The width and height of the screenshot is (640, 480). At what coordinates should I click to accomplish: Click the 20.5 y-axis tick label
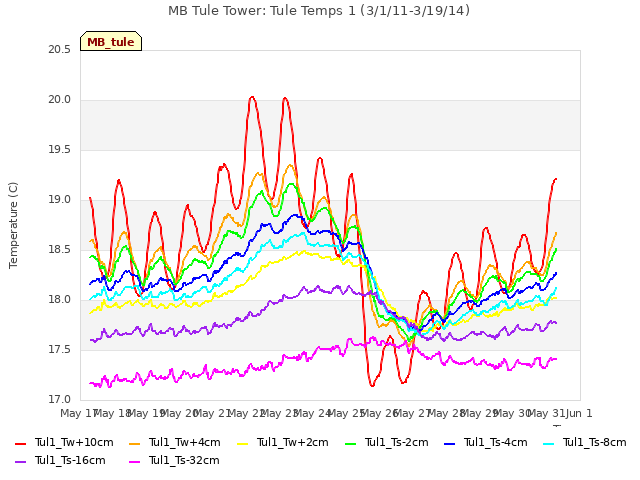point(60,49)
